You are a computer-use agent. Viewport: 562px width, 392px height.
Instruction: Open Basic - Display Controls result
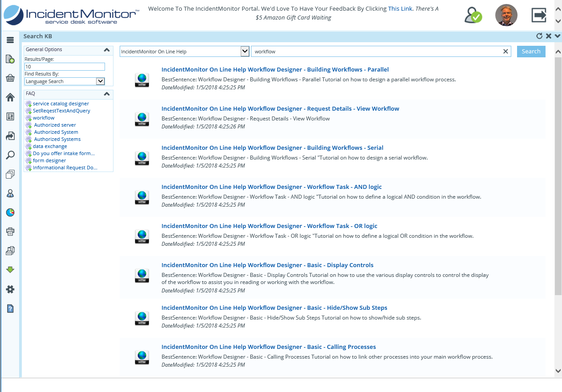pos(267,265)
